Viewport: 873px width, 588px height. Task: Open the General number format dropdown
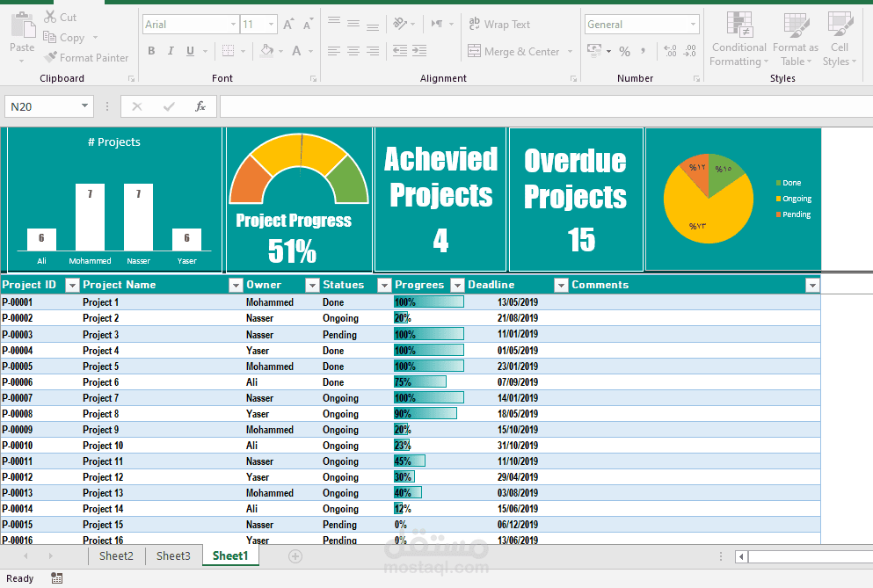694,25
